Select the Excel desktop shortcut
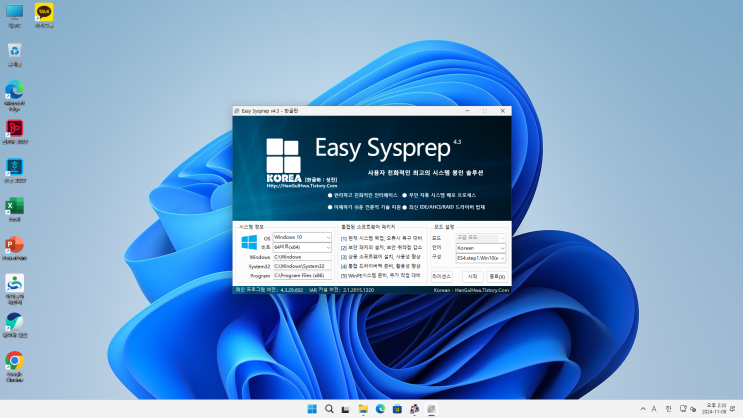 point(15,209)
